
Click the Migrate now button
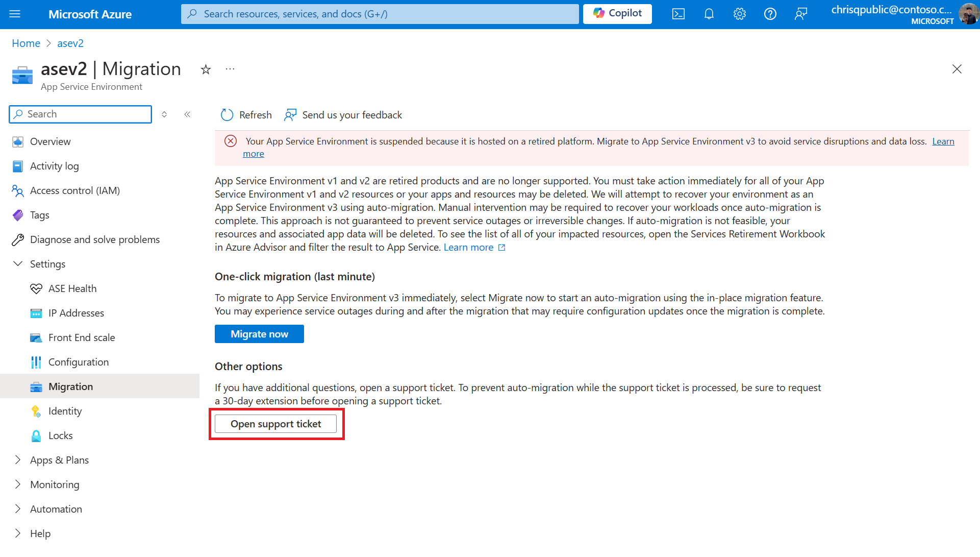pos(259,333)
